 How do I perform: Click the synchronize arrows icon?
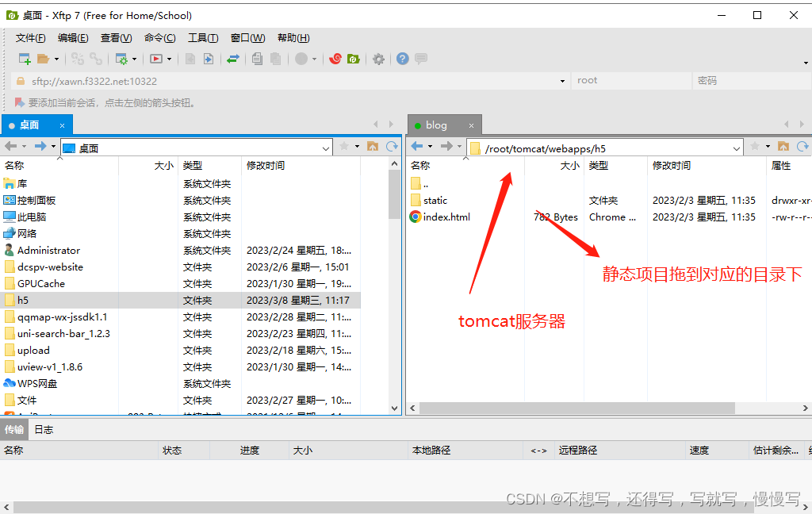pos(233,59)
